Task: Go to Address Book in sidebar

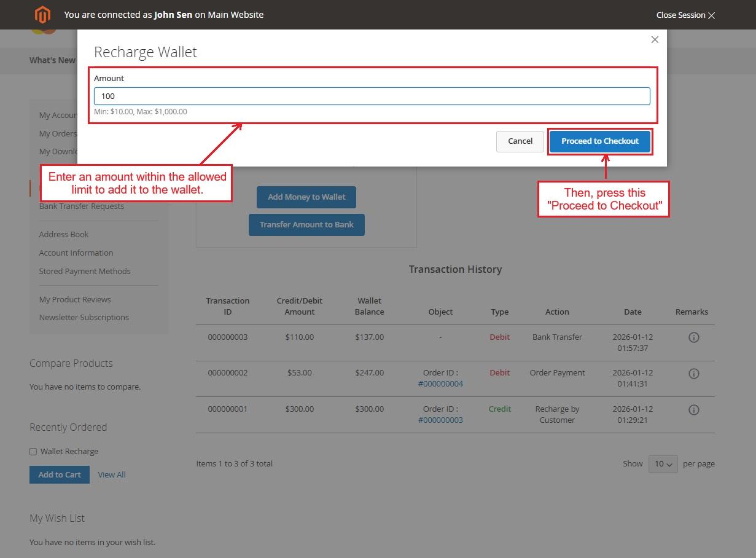Action: 64,235
